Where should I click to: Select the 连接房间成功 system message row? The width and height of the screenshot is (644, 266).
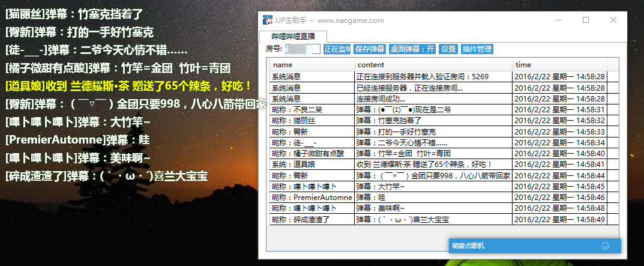coord(438,98)
